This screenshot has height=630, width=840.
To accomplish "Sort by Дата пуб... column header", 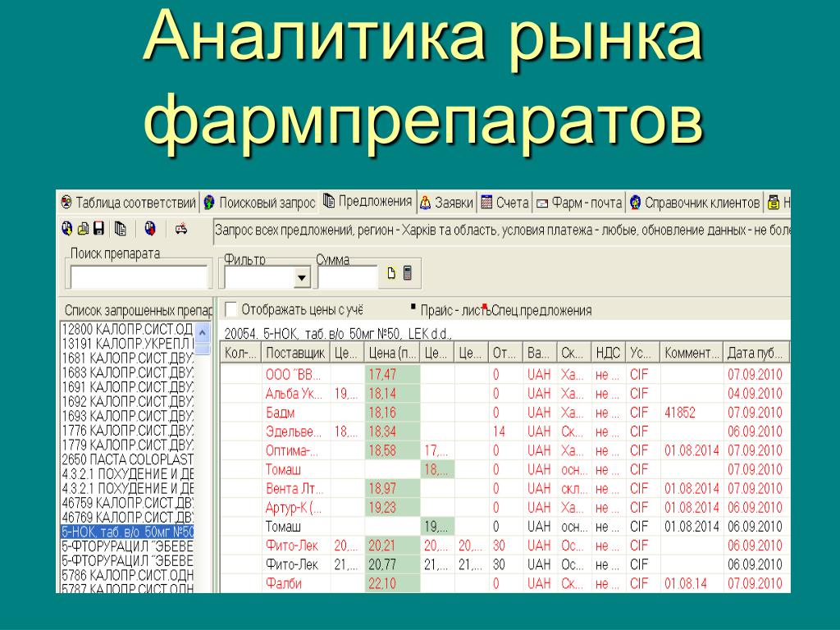I will coord(756,353).
